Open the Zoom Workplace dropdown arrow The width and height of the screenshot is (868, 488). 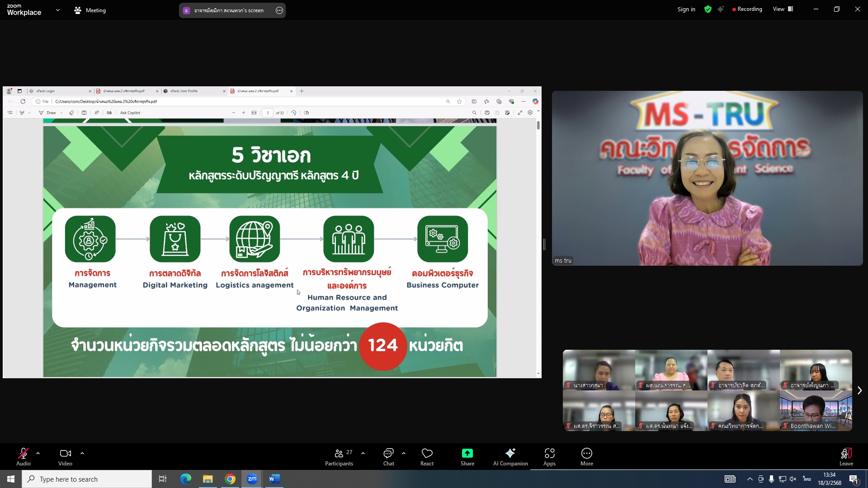pos(57,10)
